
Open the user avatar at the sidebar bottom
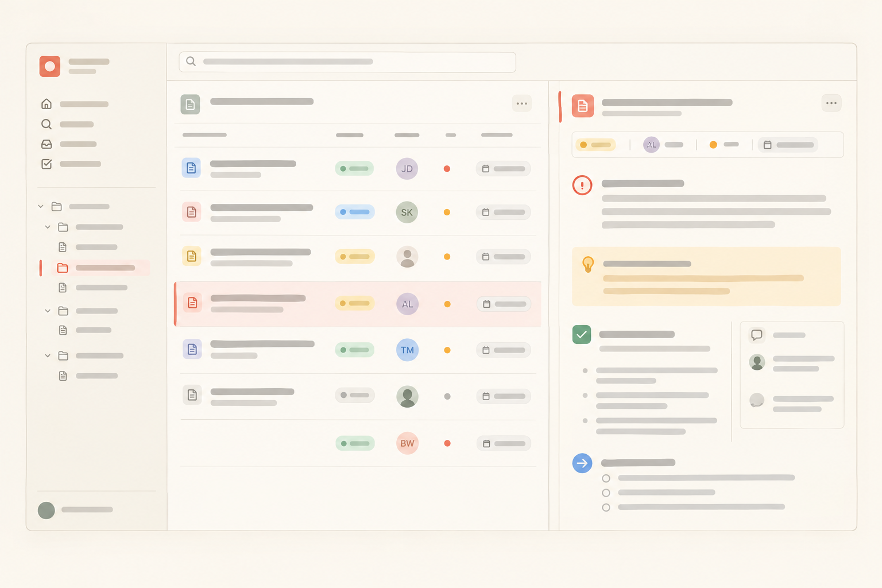(47, 510)
